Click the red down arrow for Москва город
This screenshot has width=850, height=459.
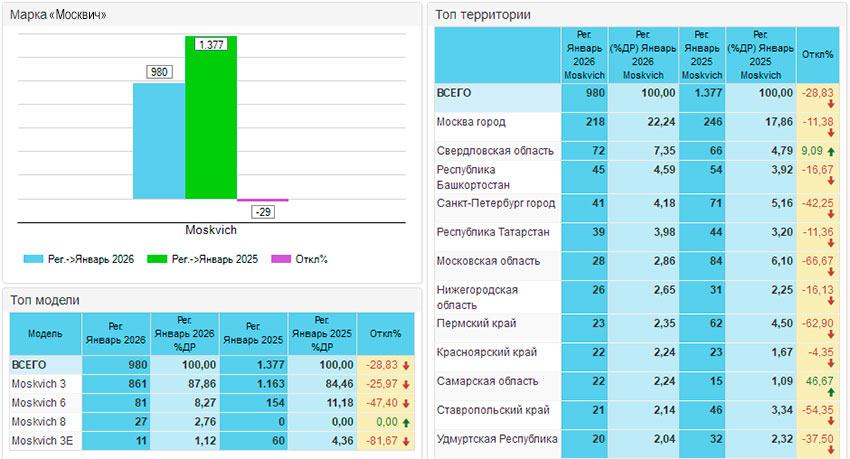click(830, 132)
